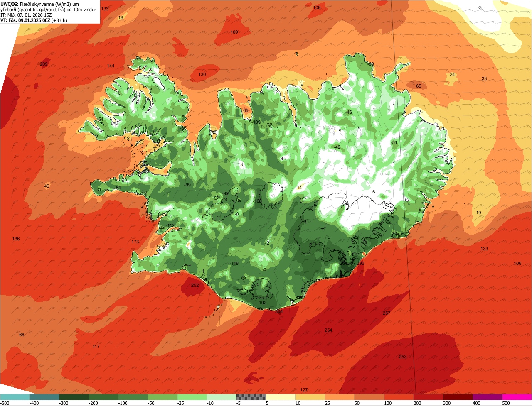Viewport: 532px width, 406px height.
Task: Click the flux value 130
Action: [202, 74]
